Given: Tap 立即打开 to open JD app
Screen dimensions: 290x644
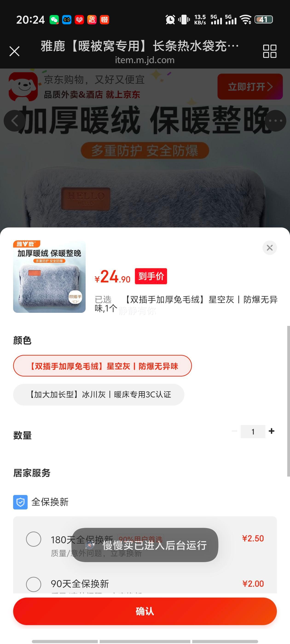Looking at the screenshot, I should [x=250, y=87].
